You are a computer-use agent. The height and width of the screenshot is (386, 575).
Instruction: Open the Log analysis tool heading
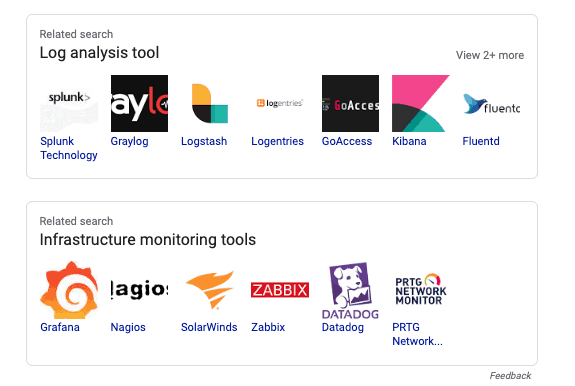tap(99, 53)
